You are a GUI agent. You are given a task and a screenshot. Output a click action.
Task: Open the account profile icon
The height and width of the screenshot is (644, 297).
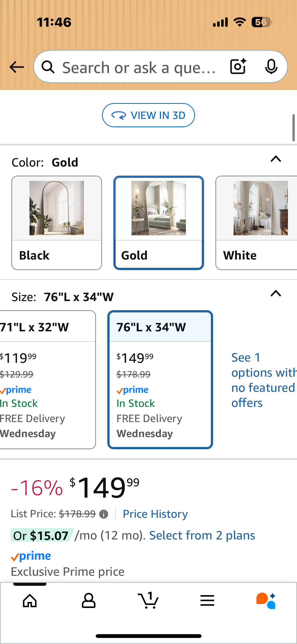[x=88, y=601]
